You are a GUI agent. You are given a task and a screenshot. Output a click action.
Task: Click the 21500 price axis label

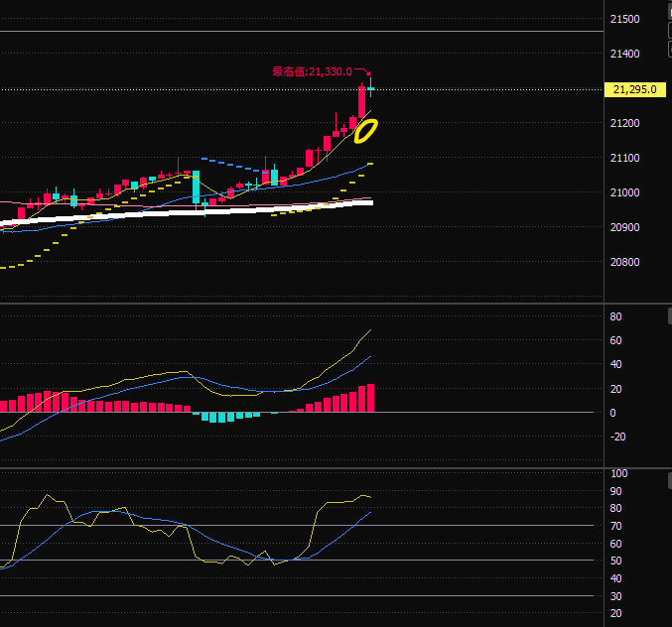tap(624, 20)
